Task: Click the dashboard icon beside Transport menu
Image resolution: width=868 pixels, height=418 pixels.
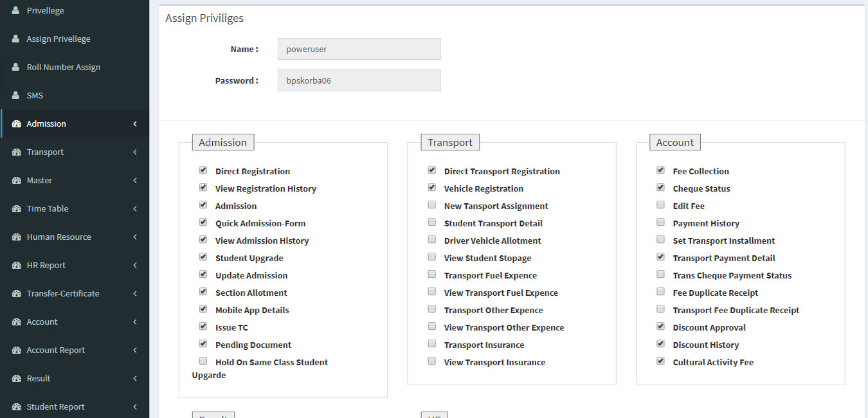Action: tap(17, 152)
